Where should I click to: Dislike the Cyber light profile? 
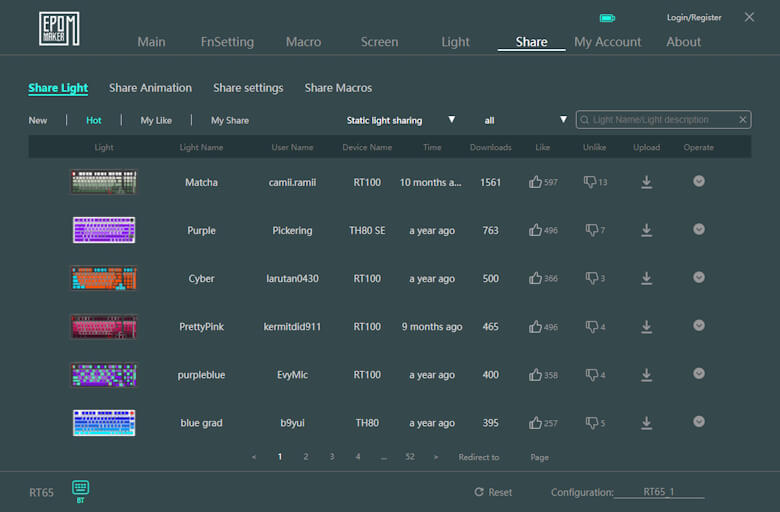(x=591, y=278)
